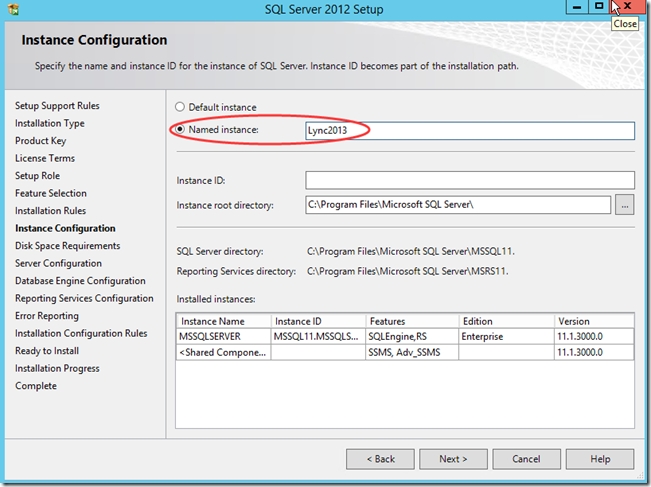Select the Default instance radio button
The image size is (651, 487).
(x=179, y=107)
